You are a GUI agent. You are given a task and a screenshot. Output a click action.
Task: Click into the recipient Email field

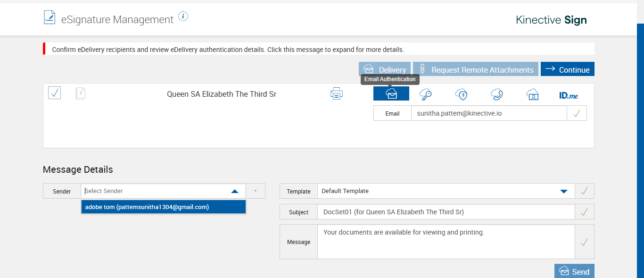point(488,113)
